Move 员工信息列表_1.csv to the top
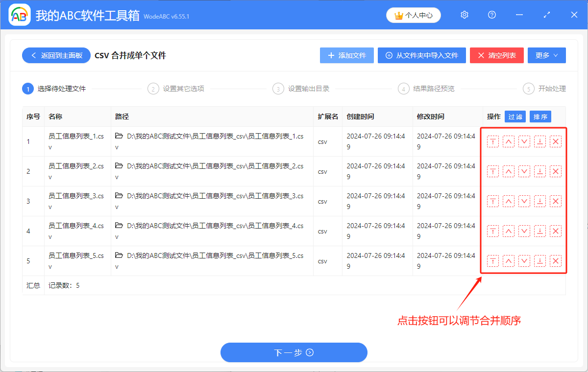 pyautogui.click(x=493, y=141)
